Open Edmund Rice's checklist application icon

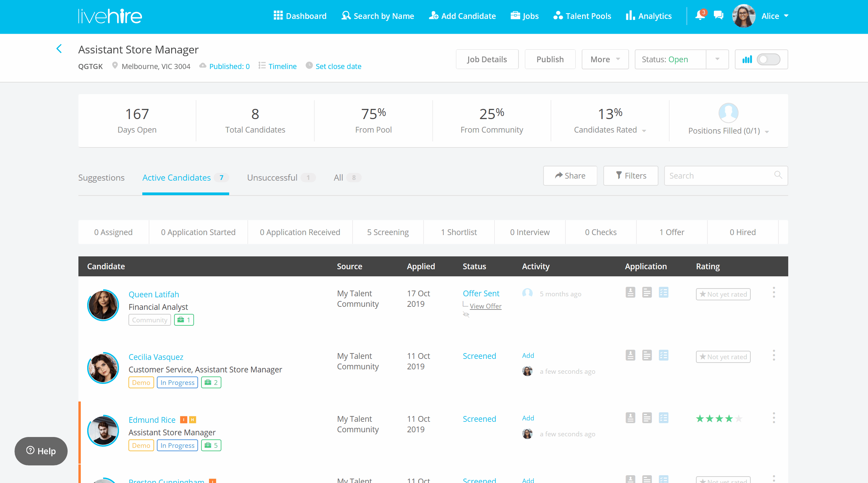tap(664, 418)
